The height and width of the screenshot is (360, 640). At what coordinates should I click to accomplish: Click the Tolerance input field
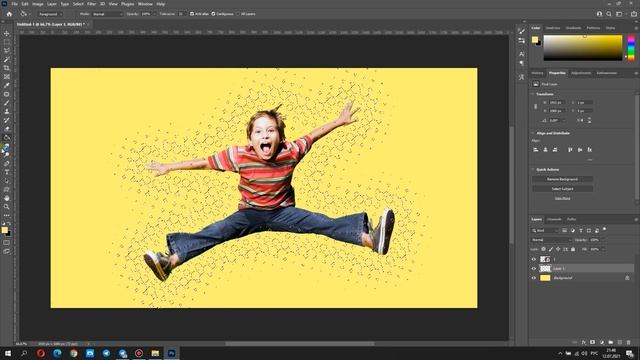pyautogui.click(x=181, y=14)
